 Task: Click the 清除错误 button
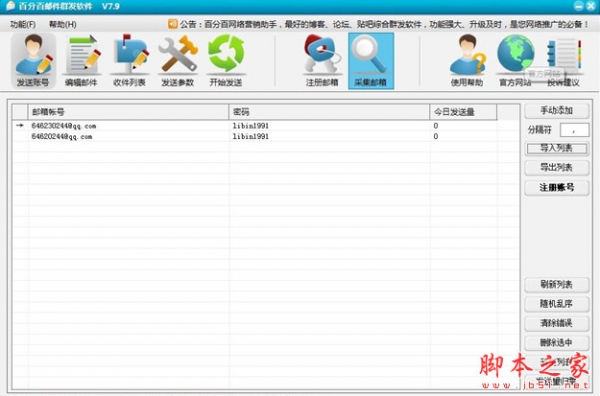click(x=556, y=323)
